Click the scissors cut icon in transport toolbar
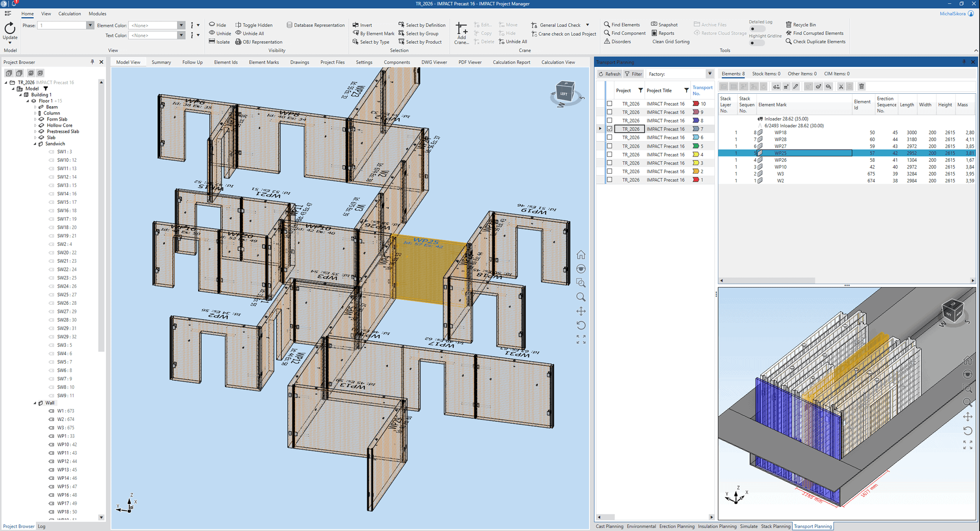 point(841,87)
